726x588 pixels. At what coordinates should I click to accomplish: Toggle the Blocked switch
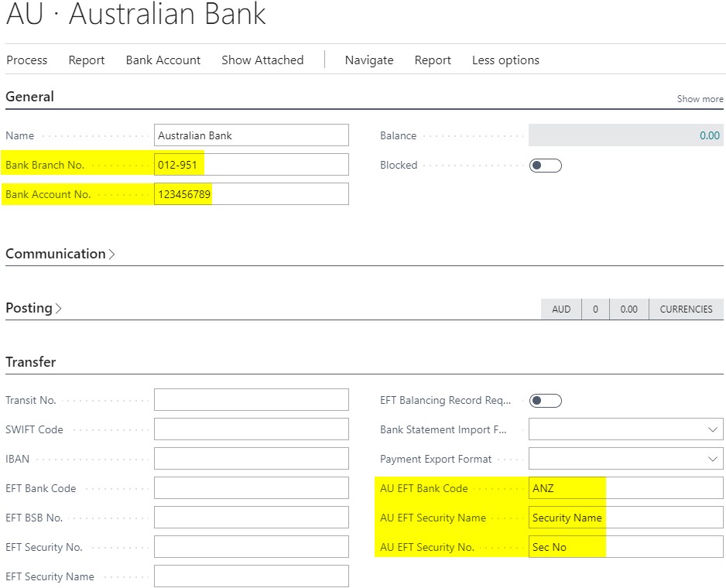click(x=545, y=165)
